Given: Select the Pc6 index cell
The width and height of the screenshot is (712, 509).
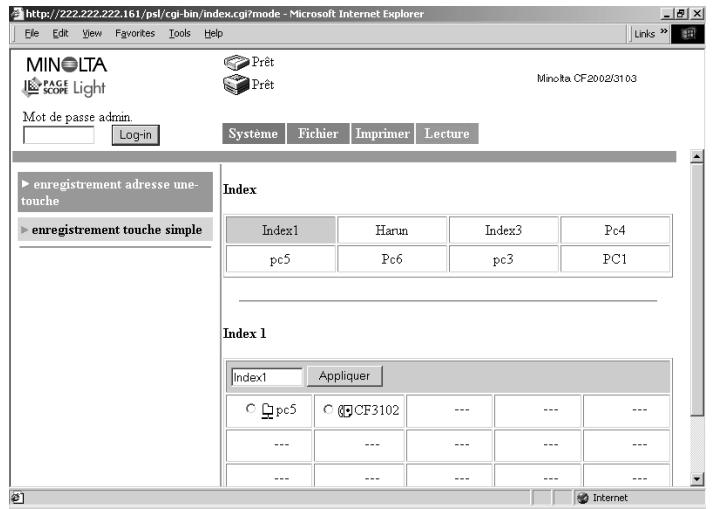Looking at the screenshot, I should point(392,259).
